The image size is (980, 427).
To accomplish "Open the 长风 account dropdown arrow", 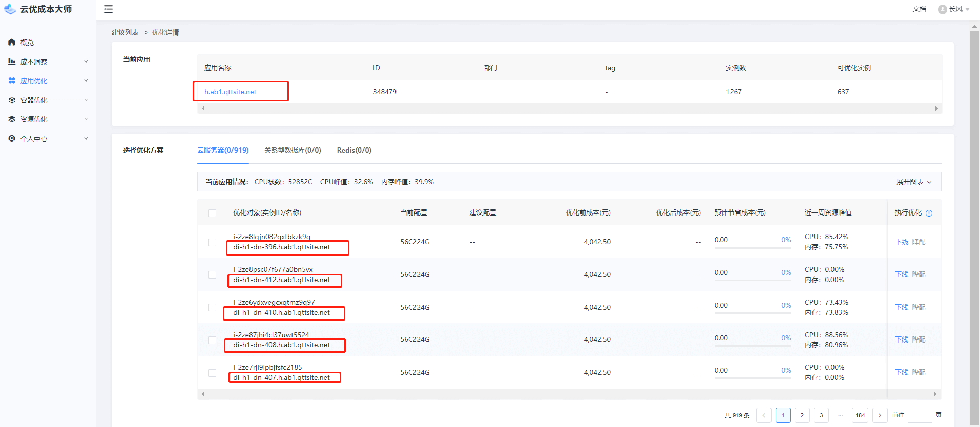I will point(968,9).
